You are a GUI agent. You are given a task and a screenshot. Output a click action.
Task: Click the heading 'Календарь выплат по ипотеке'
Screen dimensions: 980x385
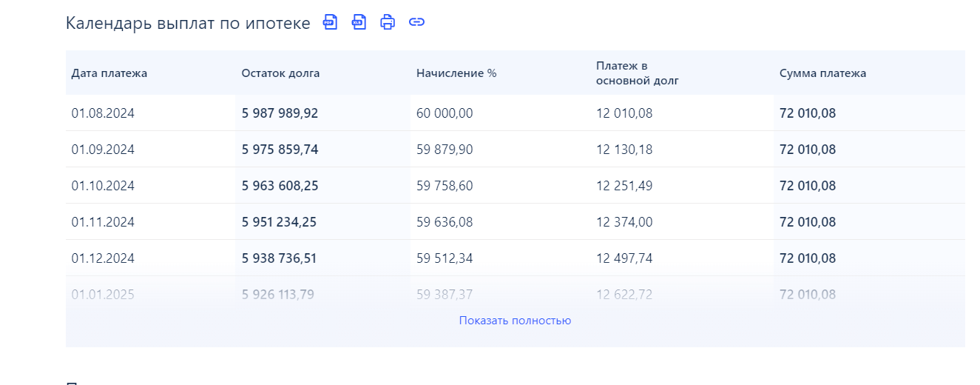[188, 23]
